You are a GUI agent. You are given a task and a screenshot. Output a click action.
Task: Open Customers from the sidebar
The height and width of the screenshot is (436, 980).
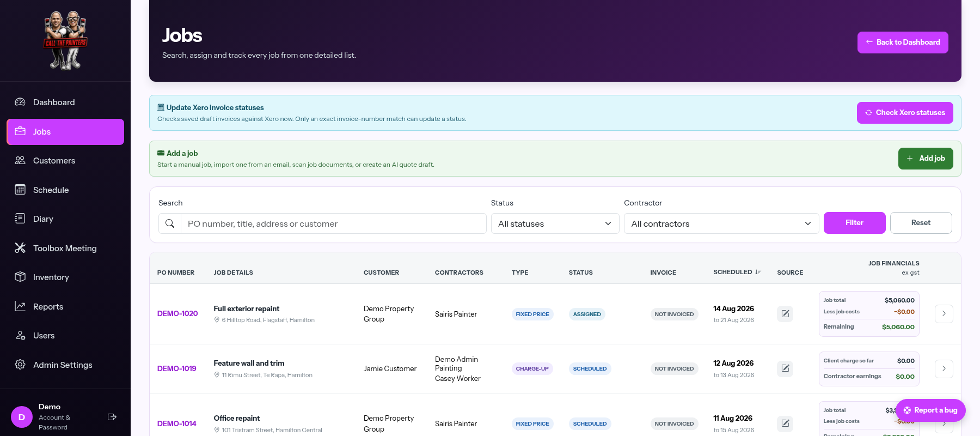(x=65, y=161)
